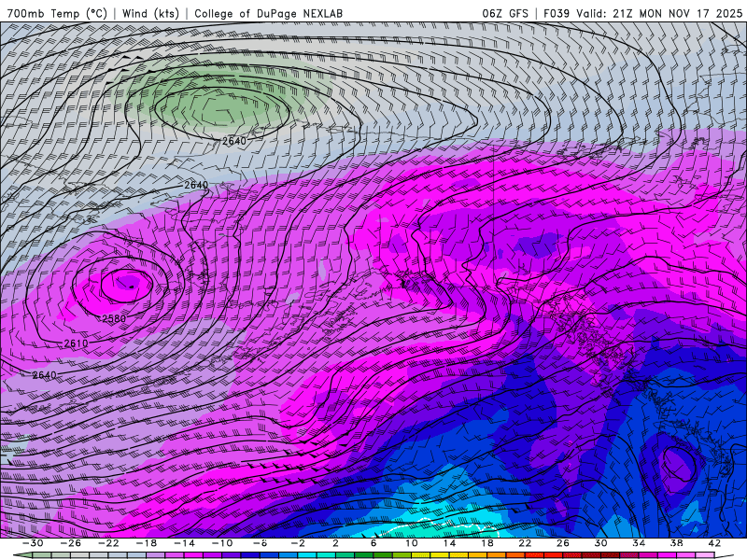Click the -26 colorbar value
This screenshot has width=747, height=560.
(71, 543)
